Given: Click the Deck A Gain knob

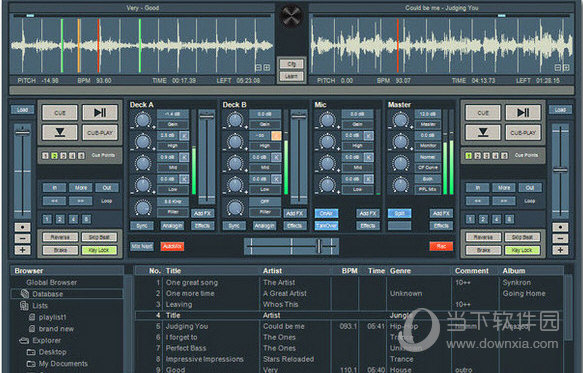Looking at the screenshot, I should tap(143, 120).
